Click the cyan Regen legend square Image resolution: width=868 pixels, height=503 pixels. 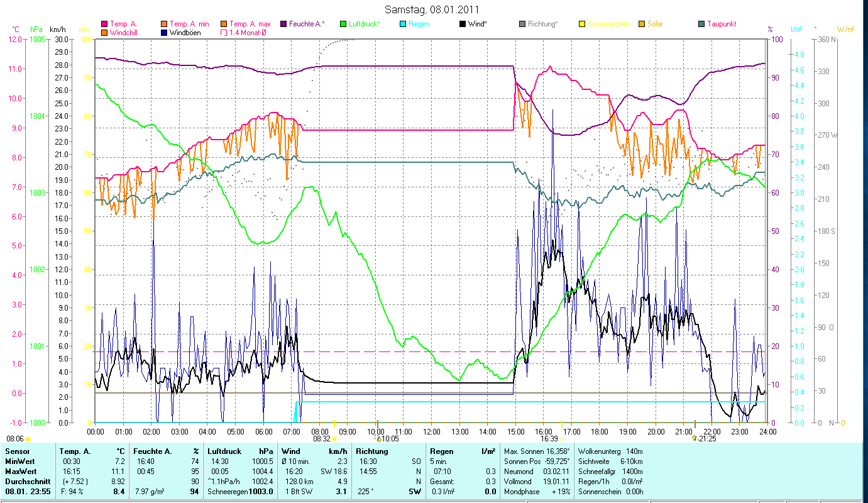point(404,24)
